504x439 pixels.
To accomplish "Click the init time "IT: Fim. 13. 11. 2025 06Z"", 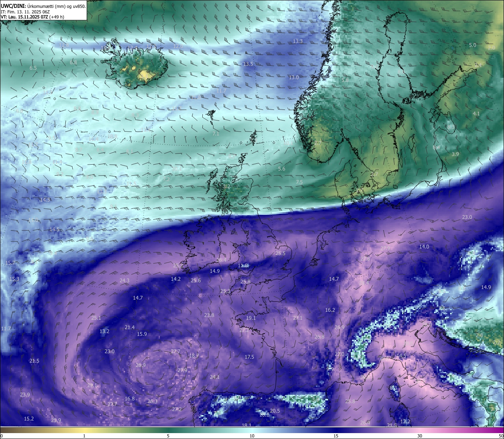I will (x=25, y=12).
